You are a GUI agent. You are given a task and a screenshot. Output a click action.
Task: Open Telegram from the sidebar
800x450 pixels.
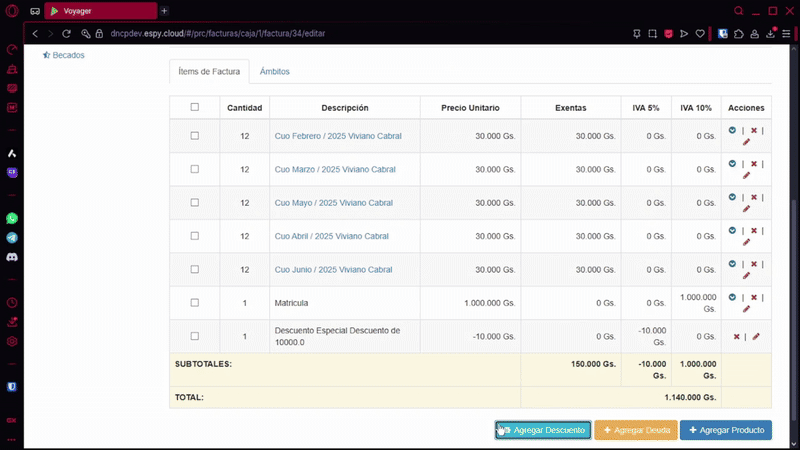12,238
